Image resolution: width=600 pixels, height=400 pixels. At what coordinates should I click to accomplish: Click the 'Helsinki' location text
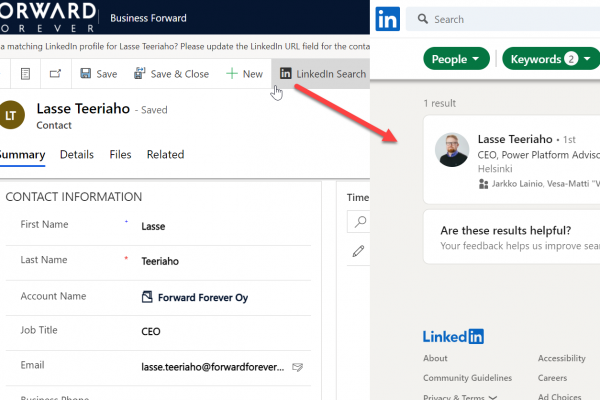(x=495, y=169)
